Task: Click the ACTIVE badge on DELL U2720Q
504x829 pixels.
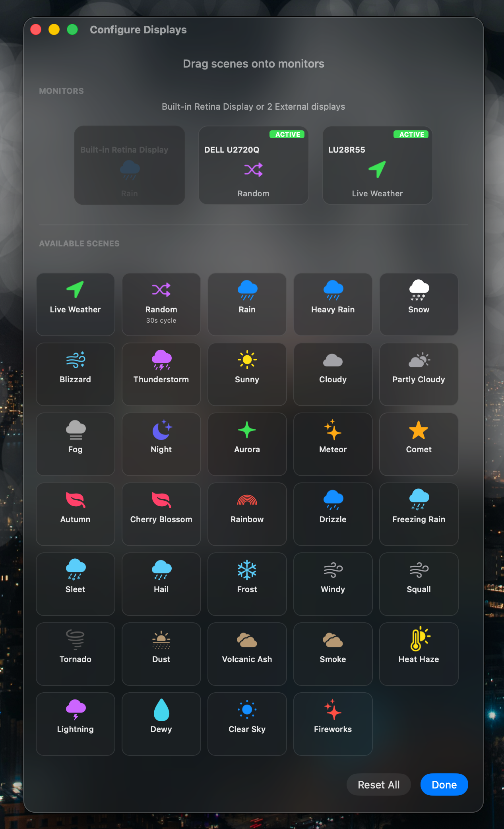Action: 288,134
